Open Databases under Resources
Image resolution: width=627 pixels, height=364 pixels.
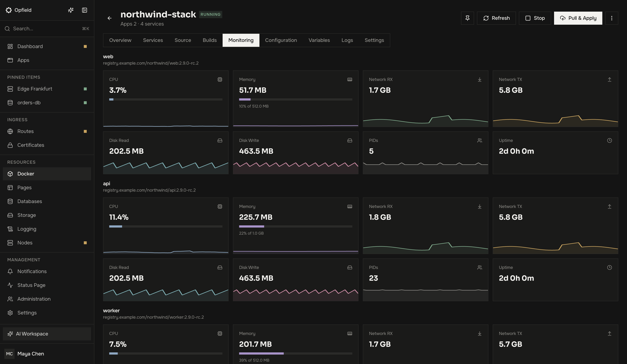pos(47,201)
